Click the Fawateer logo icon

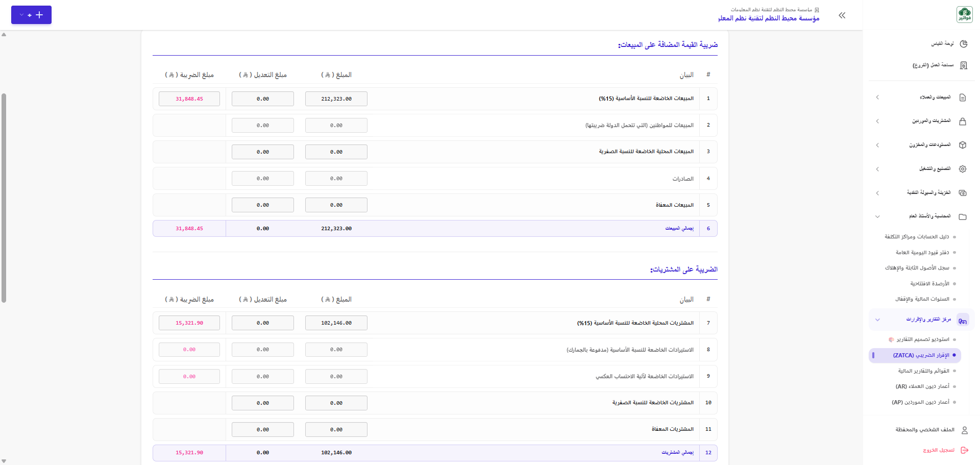coord(964,15)
